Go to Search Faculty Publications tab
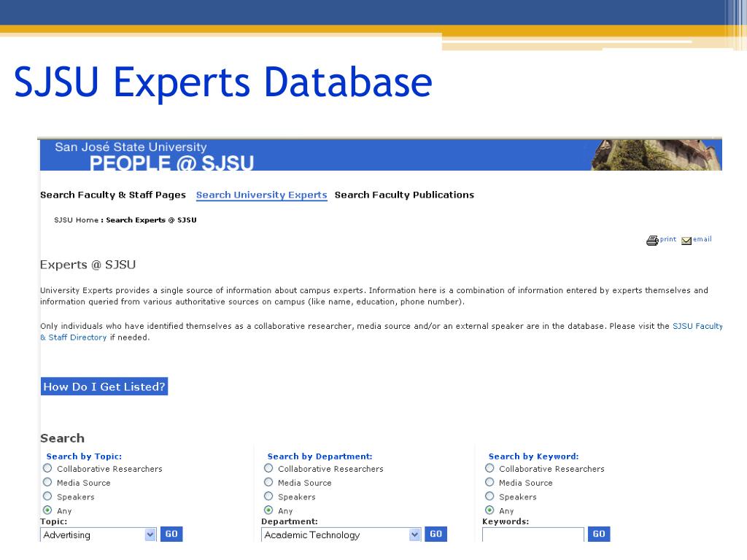Image resolution: width=747 pixels, height=560 pixels. tap(404, 195)
